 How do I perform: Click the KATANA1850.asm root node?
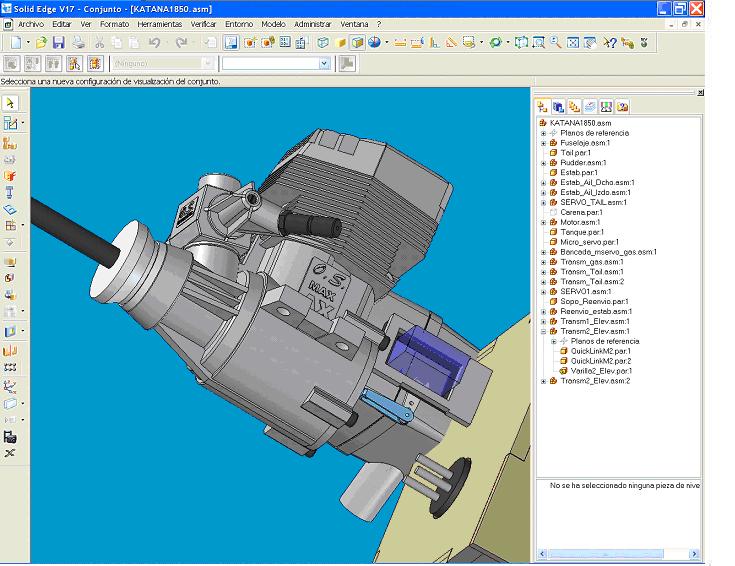[x=580, y=123]
